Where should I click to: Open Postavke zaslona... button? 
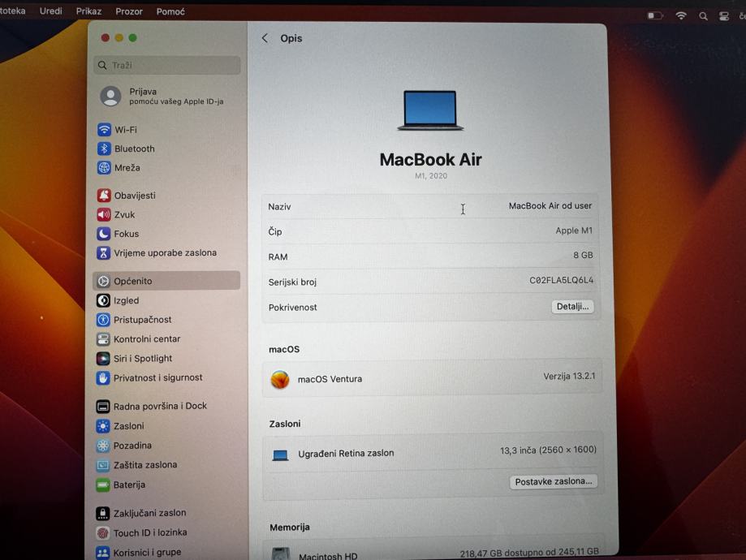coord(554,481)
